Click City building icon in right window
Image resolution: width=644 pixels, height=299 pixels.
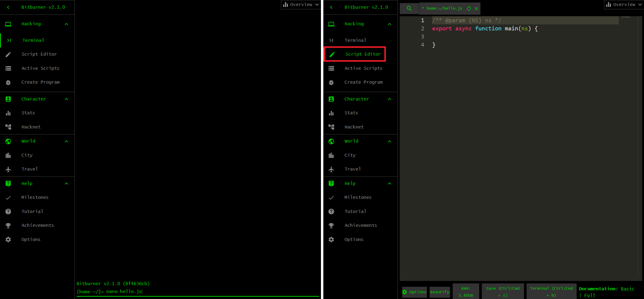[331, 155]
